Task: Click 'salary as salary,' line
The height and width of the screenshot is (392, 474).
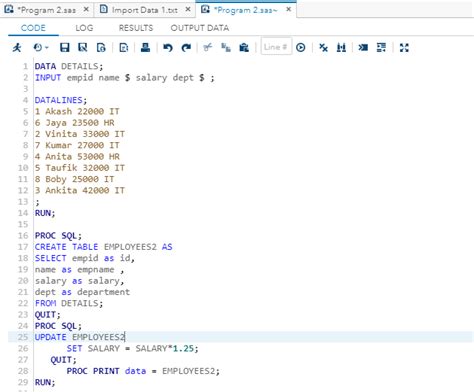Action: (80, 281)
